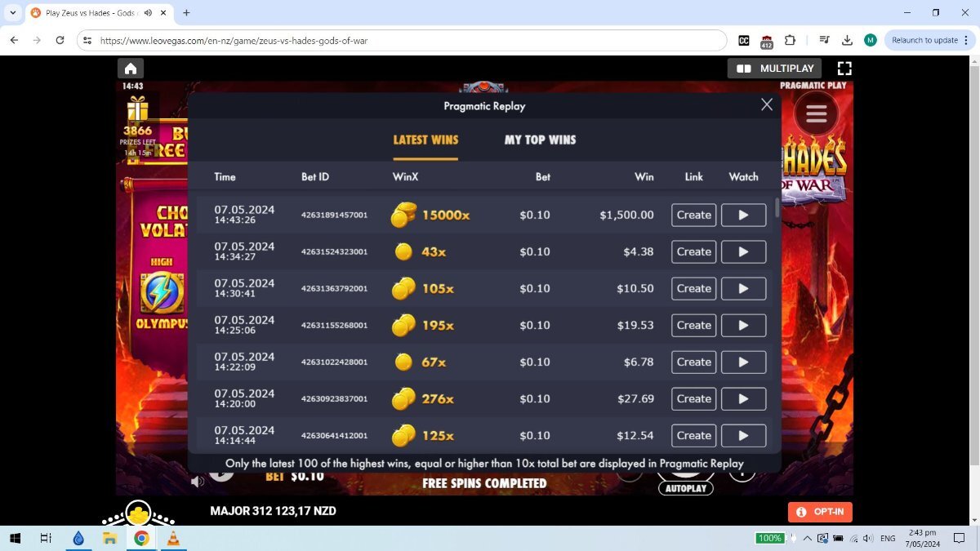The height and width of the screenshot is (551, 980).
Task: Click the Relaunch to update button
Action: click(929, 40)
